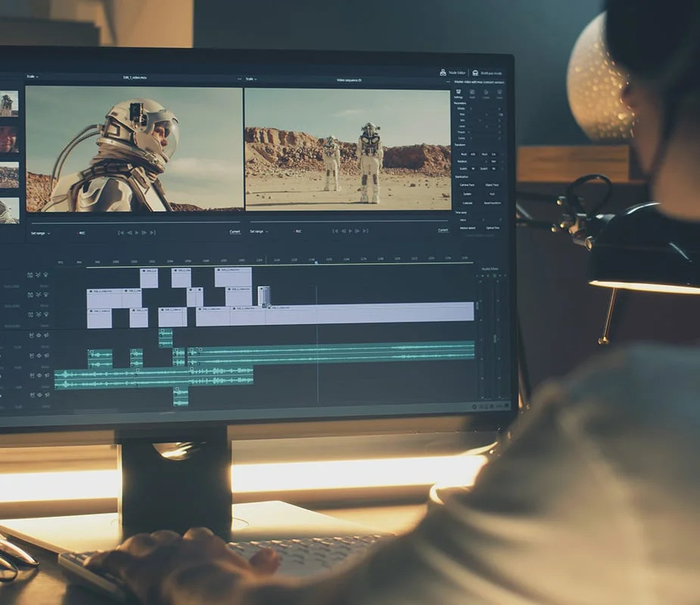Toggle the light bulb on the lowest video track

pos(46,314)
